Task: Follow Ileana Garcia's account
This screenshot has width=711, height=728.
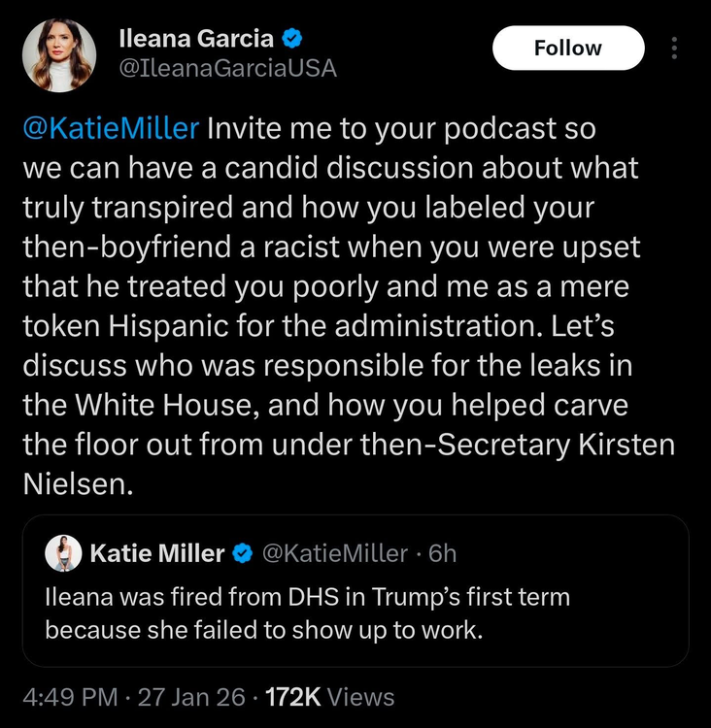Action: click(568, 48)
